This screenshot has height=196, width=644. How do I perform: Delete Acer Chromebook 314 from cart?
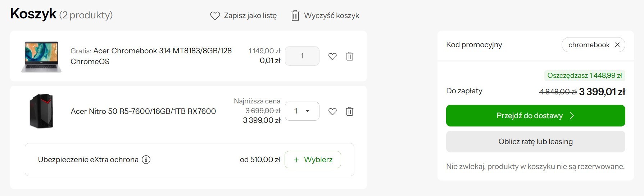tap(350, 56)
